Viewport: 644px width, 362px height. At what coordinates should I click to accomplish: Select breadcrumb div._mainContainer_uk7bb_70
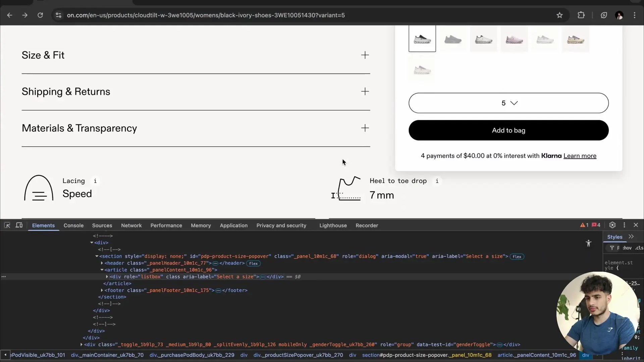click(107, 355)
